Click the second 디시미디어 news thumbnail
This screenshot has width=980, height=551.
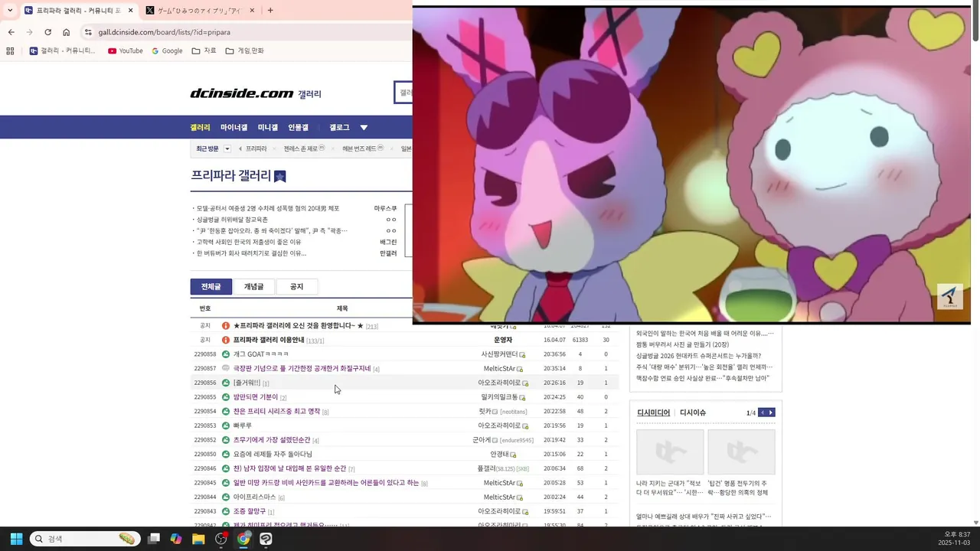(x=741, y=452)
